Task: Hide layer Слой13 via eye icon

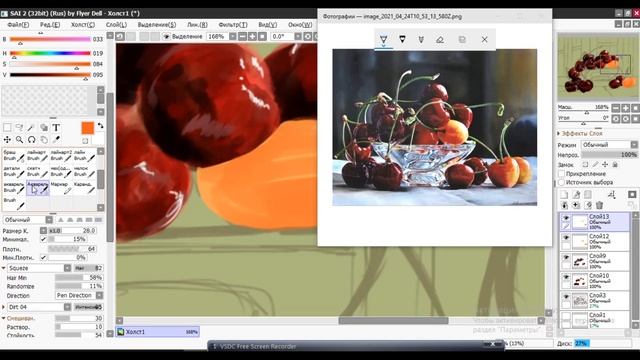Action: coord(566,218)
